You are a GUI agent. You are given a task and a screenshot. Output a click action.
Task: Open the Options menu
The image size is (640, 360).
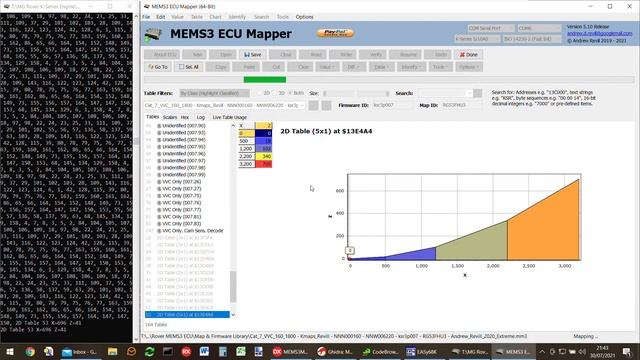pos(304,17)
